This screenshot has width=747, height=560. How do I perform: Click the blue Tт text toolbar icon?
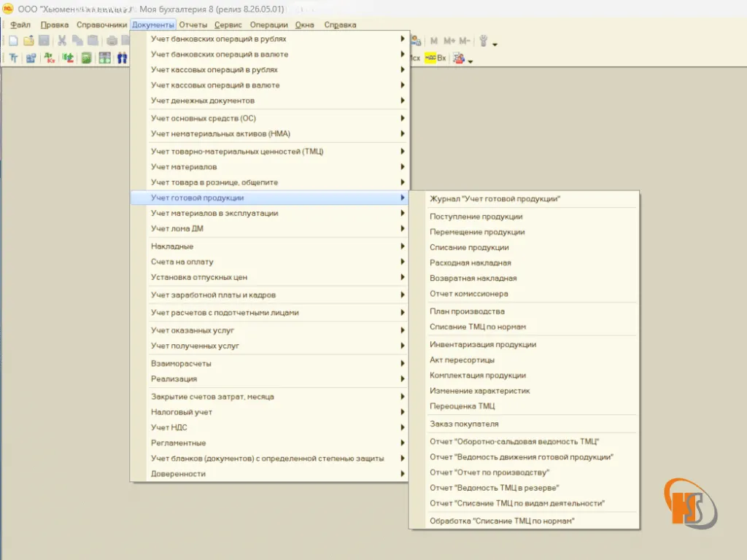pyautogui.click(x=13, y=58)
